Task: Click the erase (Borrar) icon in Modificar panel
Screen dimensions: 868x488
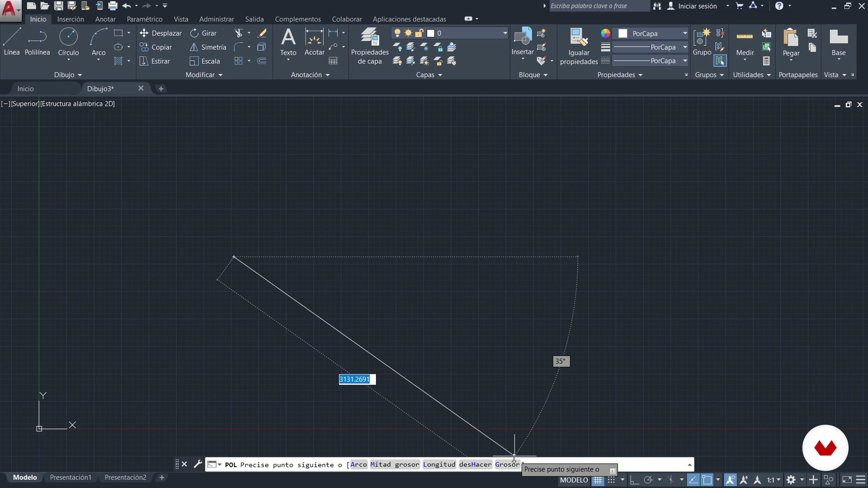Action: click(x=262, y=33)
